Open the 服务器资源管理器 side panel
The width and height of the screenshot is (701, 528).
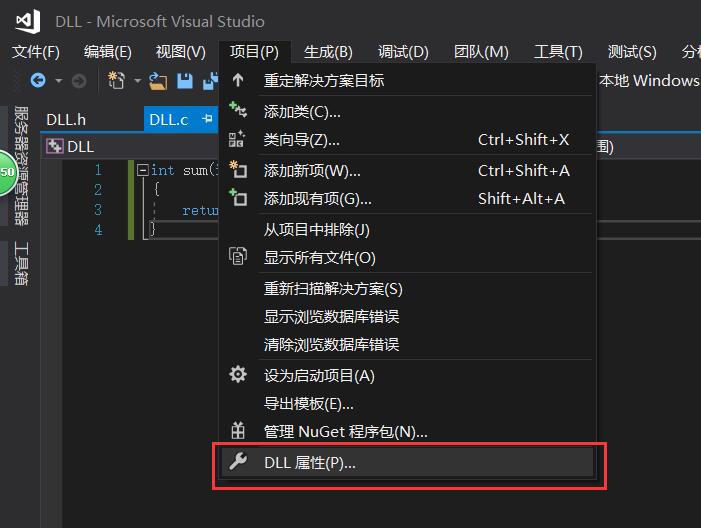pyautogui.click(x=21, y=165)
